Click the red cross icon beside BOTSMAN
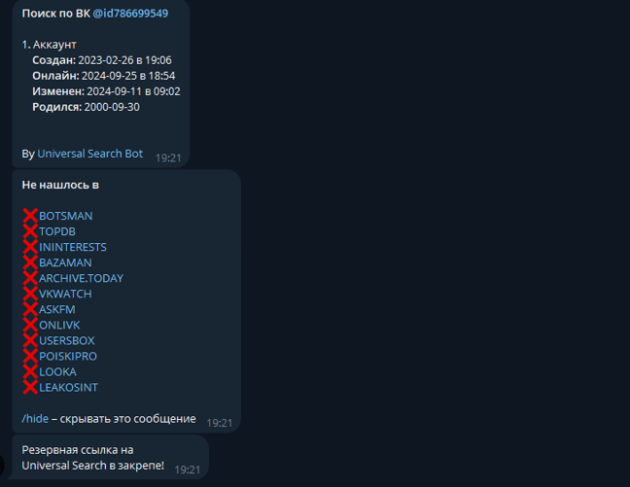The image size is (630, 487). click(x=30, y=216)
